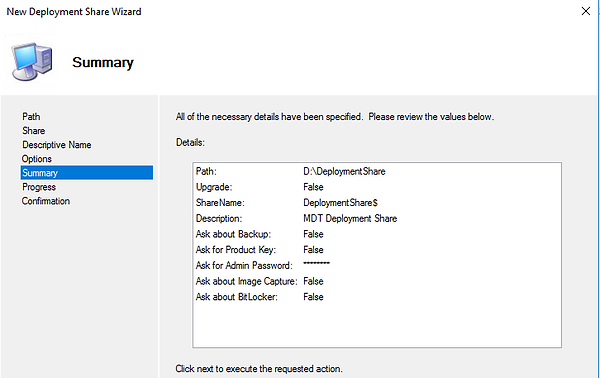Select the Progress step
Screen dimensions: 600x378
[39, 187]
